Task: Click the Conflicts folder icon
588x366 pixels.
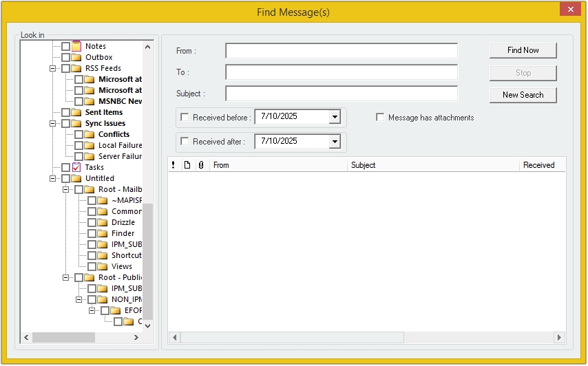Action: coord(90,134)
